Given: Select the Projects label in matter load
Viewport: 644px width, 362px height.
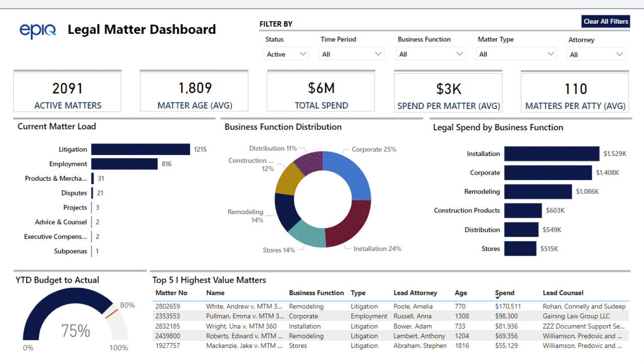Looking at the screenshot, I should [75, 208].
